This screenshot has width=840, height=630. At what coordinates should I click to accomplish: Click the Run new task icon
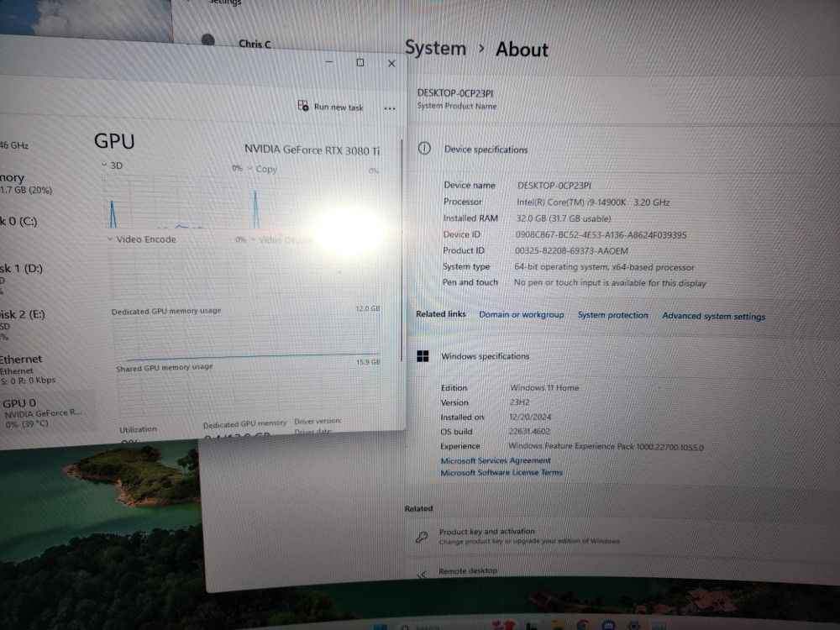pyautogui.click(x=303, y=106)
